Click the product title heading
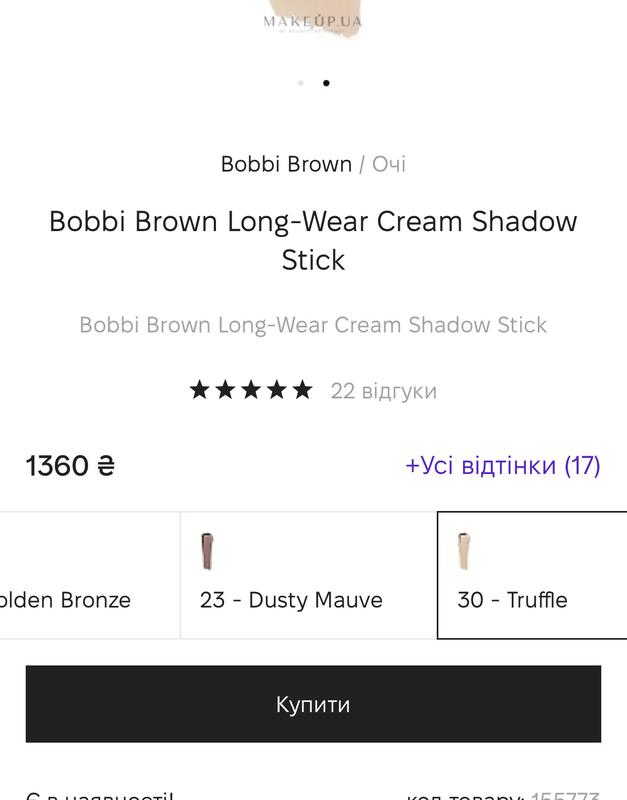627x800 pixels. click(x=313, y=240)
